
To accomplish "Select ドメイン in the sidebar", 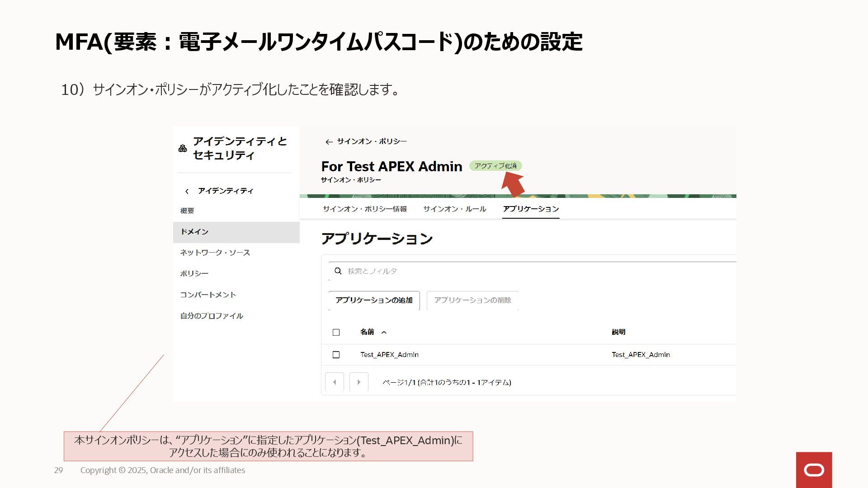I will coord(236,232).
